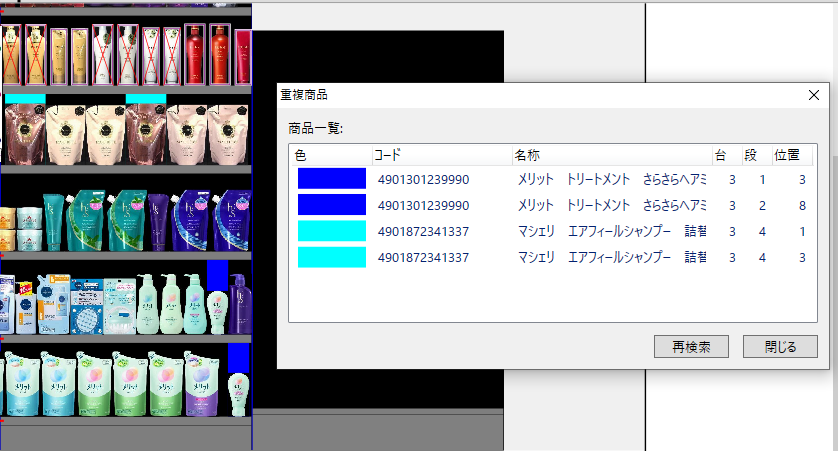Image resolution: width=838 pixels, height=451 pixels.
Task: Select the メリット row with position 8
Action: click(x=611, y=205)
